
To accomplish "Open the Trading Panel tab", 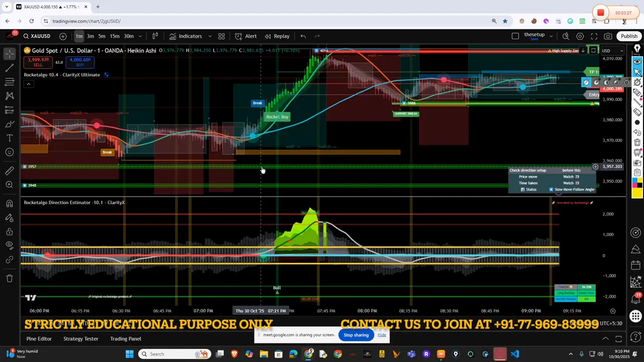I will point(125,338).
